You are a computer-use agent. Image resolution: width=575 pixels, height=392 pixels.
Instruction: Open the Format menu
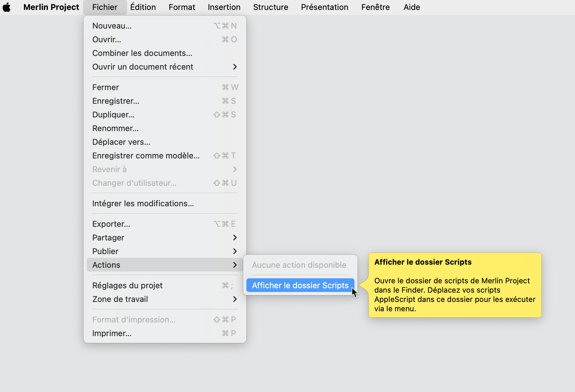[x=182, y=7]
